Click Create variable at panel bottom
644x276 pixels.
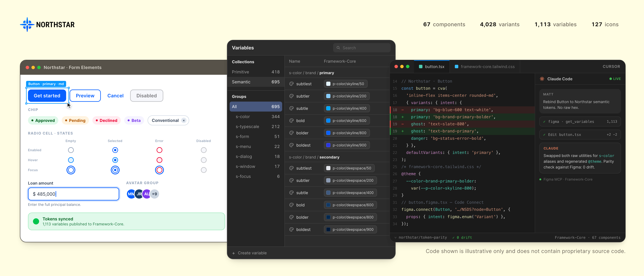(249, 253)
